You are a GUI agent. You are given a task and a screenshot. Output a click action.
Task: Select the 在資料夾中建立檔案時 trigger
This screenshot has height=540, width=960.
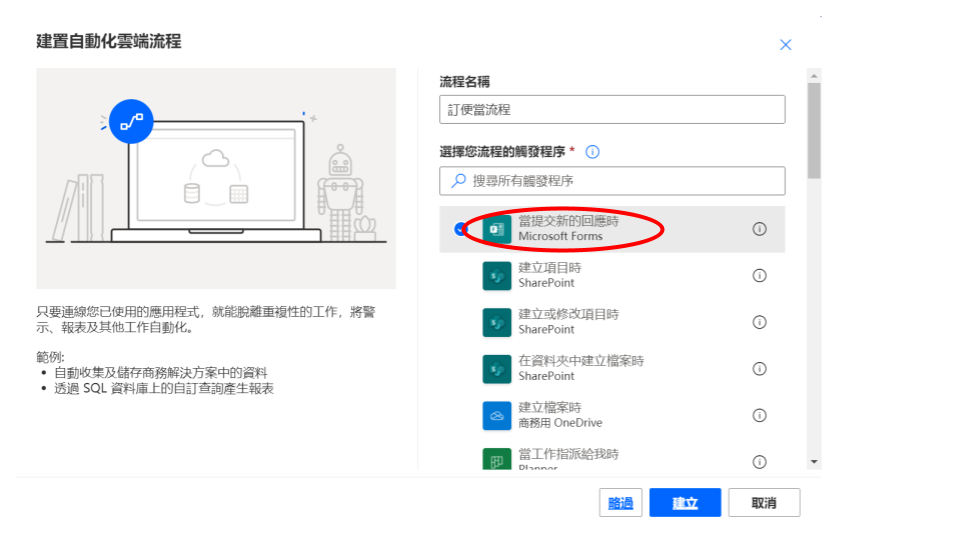pyautogui.click(x=612, y=369)
